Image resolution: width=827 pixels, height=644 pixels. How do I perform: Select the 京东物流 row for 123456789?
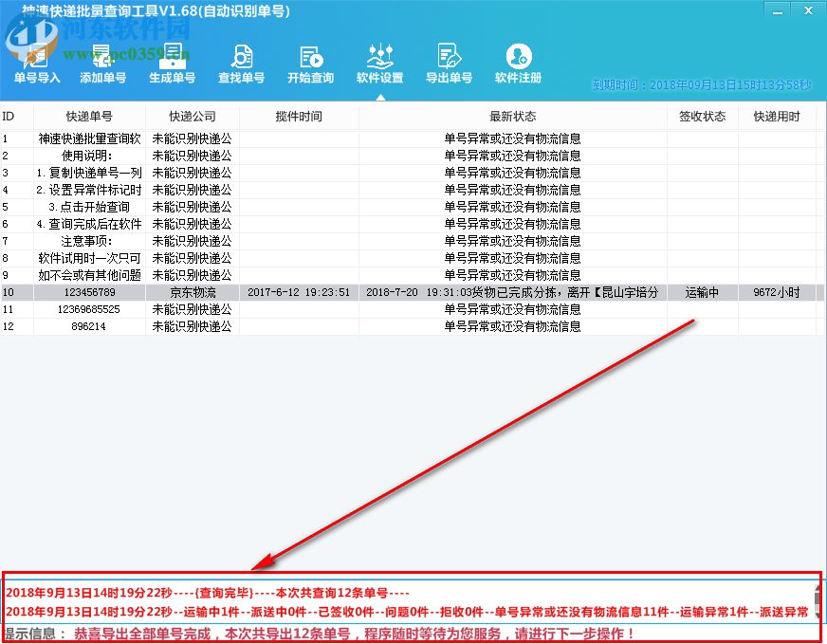(x=193, y=292)
